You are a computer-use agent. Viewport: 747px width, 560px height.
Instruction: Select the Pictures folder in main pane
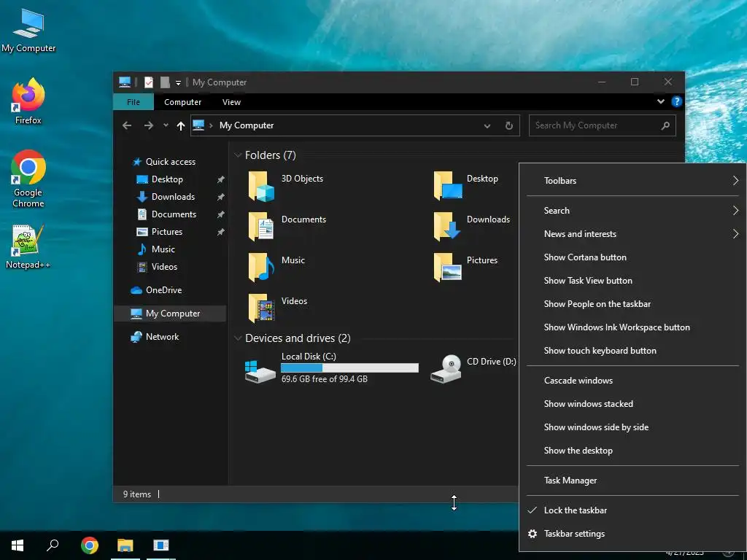(x=447, y=268)
